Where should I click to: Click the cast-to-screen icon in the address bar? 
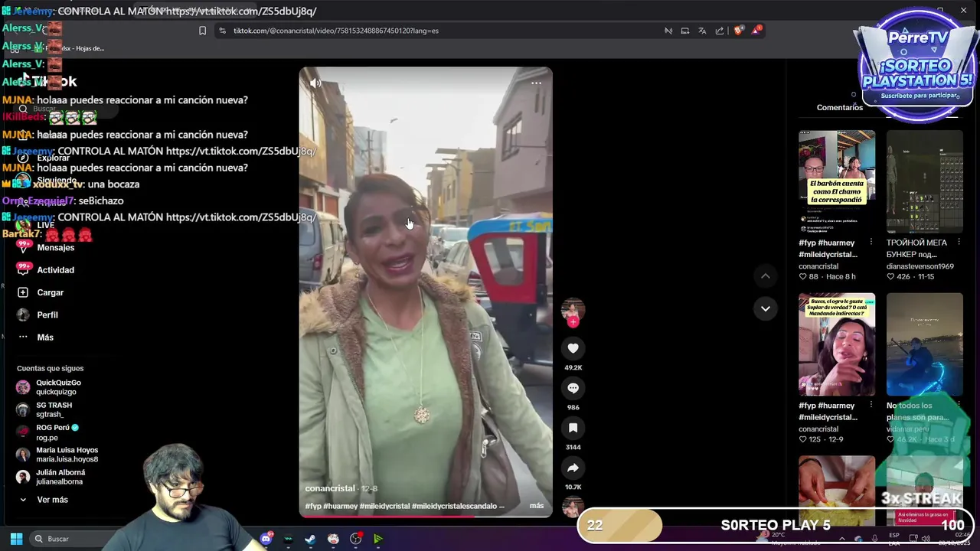[684, 31]
